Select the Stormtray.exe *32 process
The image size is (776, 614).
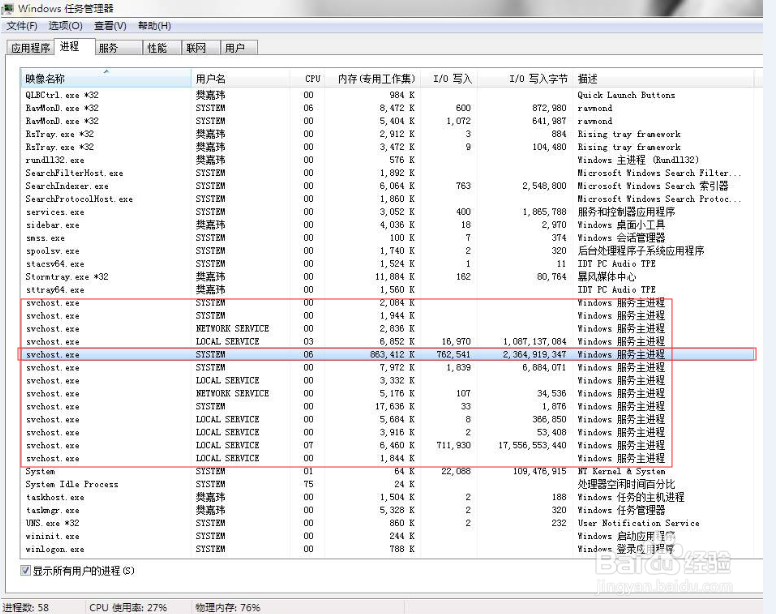(387, 277)
